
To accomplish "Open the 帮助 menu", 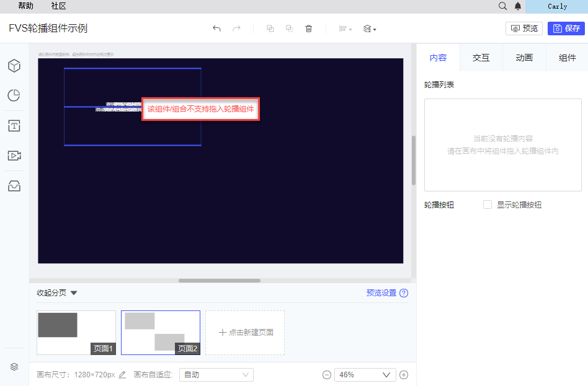I will (x=25, y=6).
